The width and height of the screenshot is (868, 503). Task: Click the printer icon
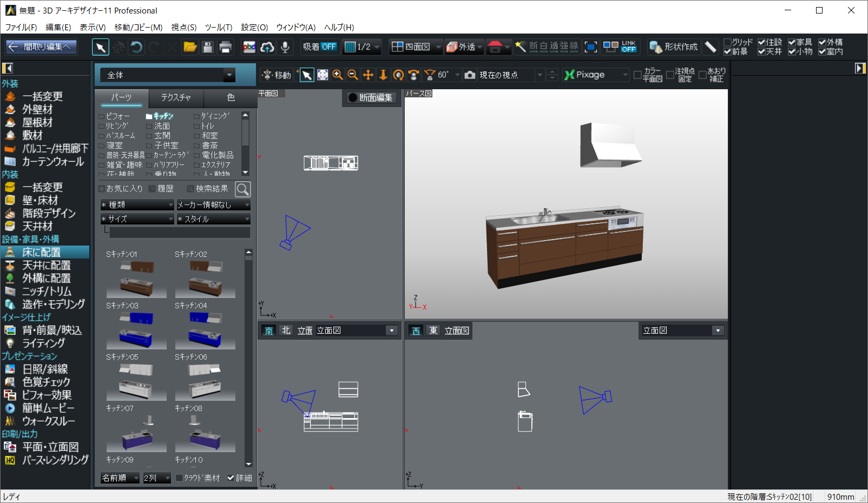pos(226,47)
